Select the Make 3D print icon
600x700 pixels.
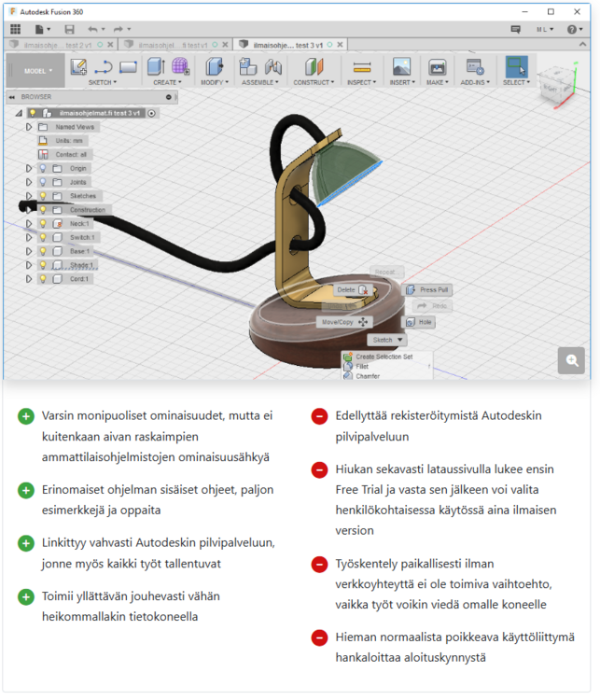(x=437, y=67)
